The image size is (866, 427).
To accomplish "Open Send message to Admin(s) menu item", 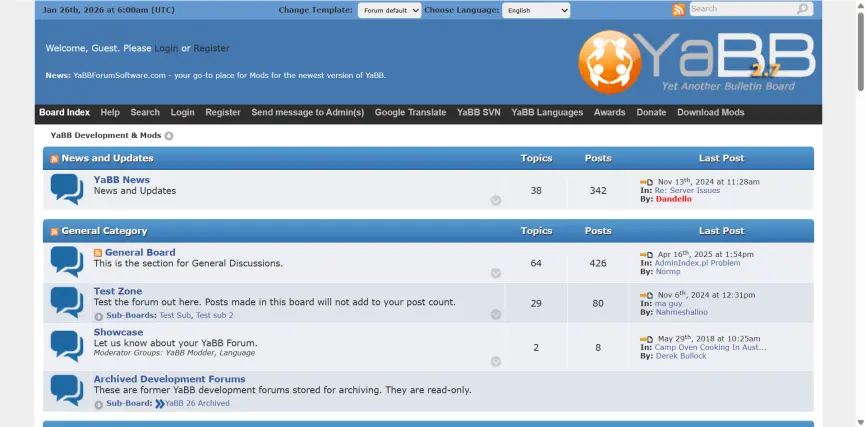I will (x=308, y=112).
